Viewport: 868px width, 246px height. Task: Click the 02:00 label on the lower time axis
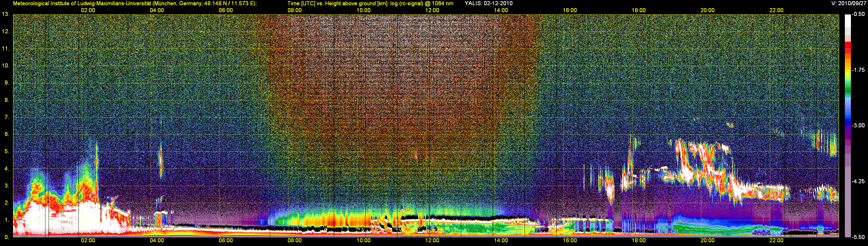point(88,241)
